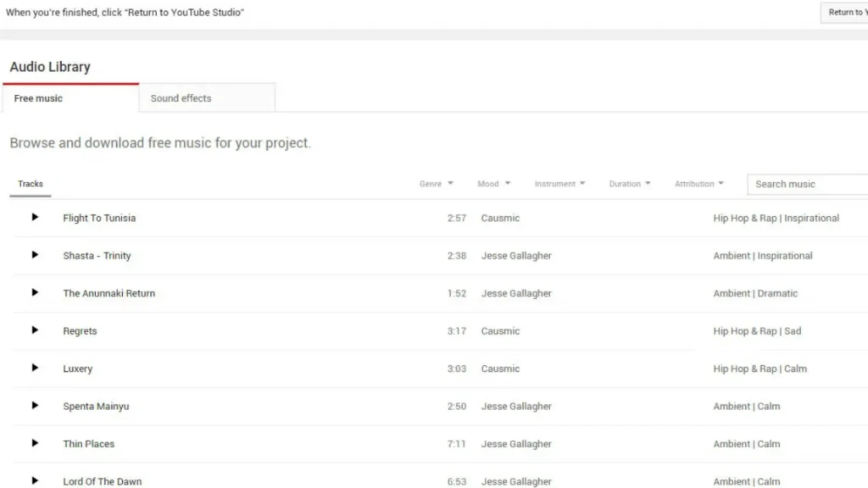
Task: Open the Duration filter dropdown
Action: tap(629, 183)
